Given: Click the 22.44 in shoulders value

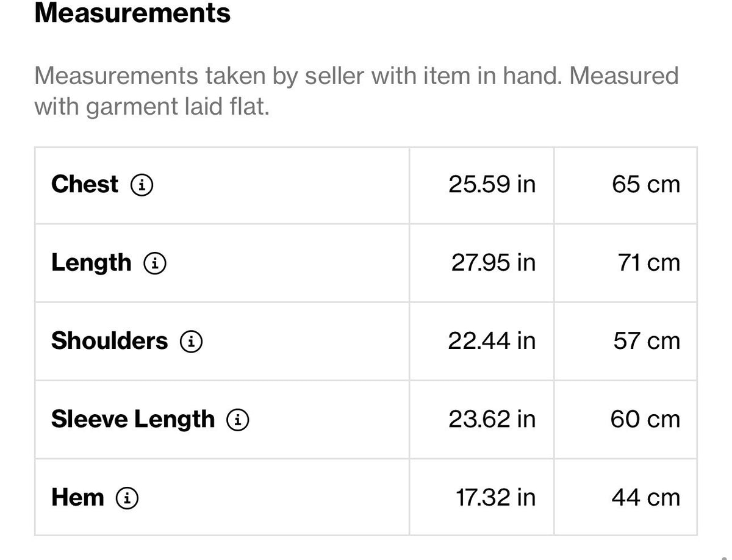Looking at the screenshot, I should tap(492, 341).
